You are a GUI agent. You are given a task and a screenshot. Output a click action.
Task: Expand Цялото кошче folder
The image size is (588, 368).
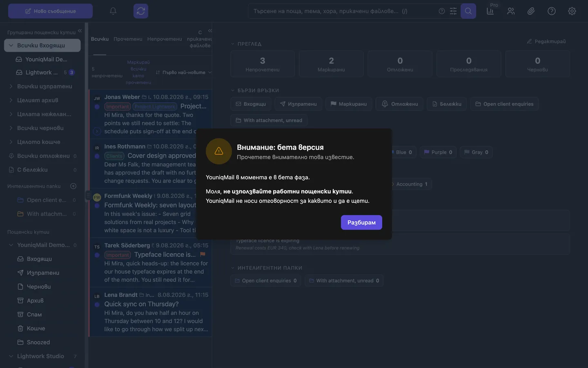pos(11,142)
